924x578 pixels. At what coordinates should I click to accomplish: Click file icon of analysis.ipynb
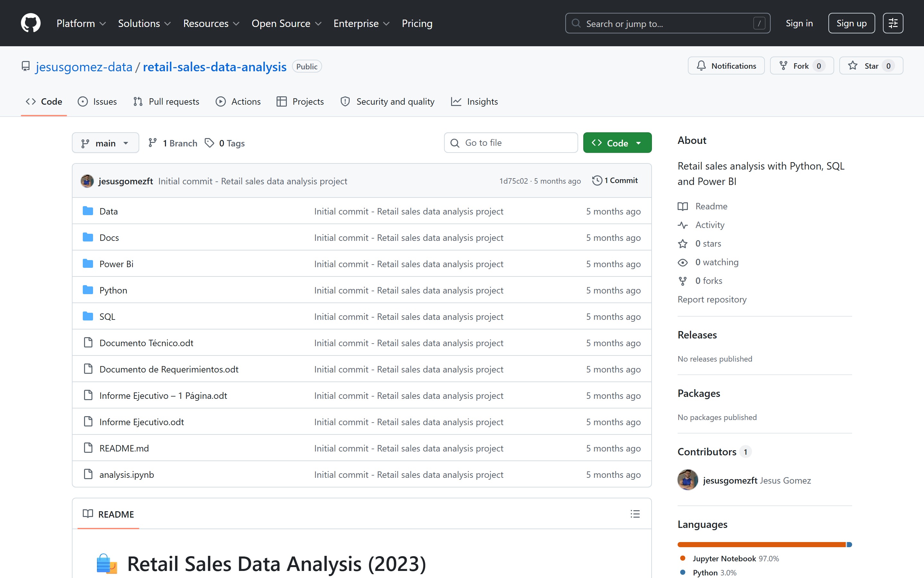tap(88, 474)
